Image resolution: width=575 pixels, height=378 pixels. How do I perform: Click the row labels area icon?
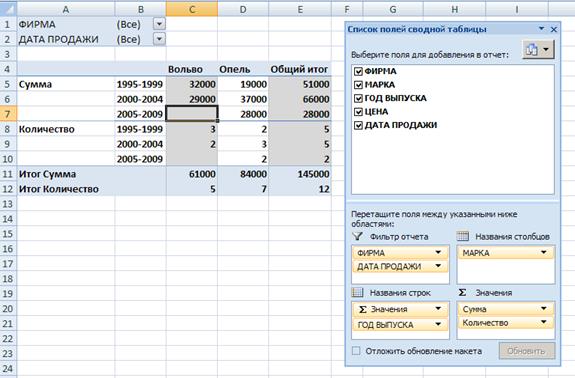point(358,292)
